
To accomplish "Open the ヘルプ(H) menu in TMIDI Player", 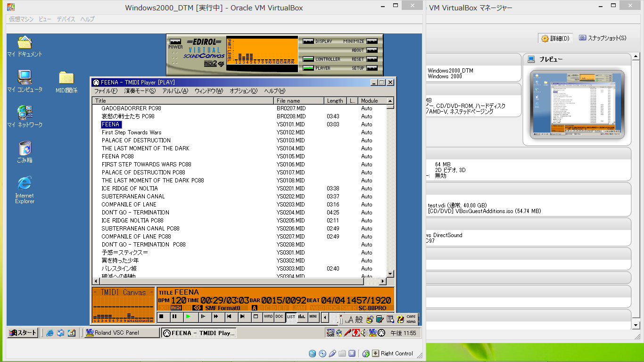I will coord(274,91).
